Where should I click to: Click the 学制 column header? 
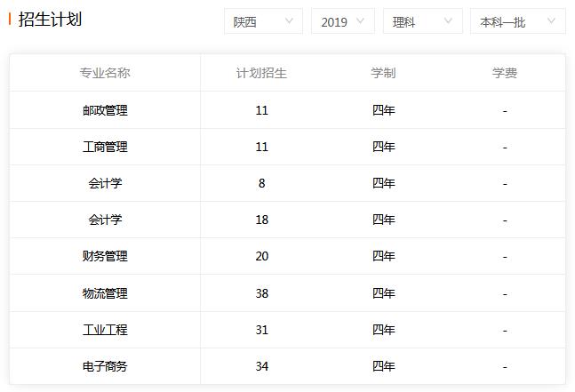(383, 73)
